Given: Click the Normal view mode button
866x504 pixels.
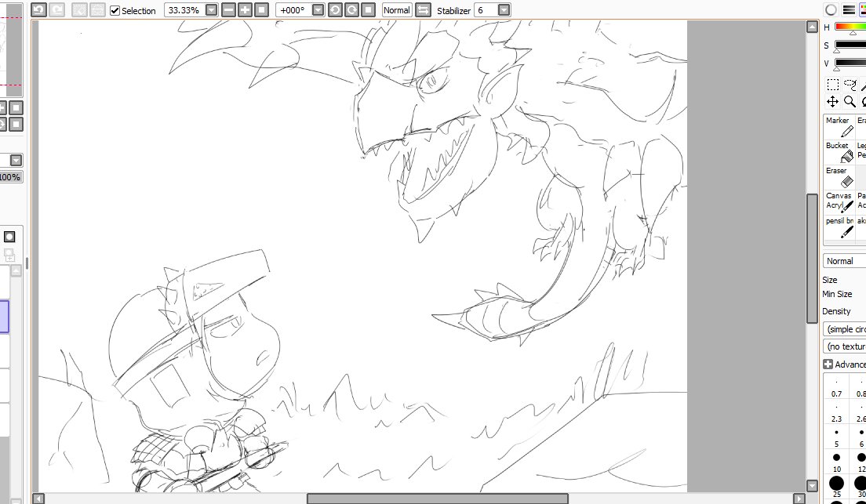Looking at the screenshot, I should [x=397, y=10].
